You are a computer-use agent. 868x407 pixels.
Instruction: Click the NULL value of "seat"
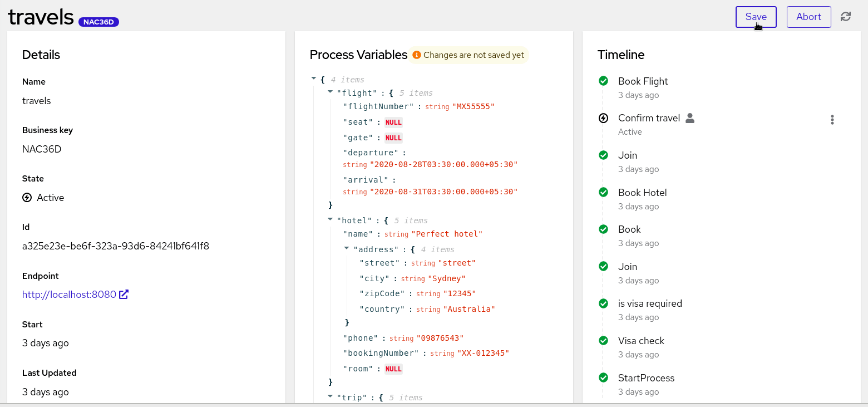(393, 122)
